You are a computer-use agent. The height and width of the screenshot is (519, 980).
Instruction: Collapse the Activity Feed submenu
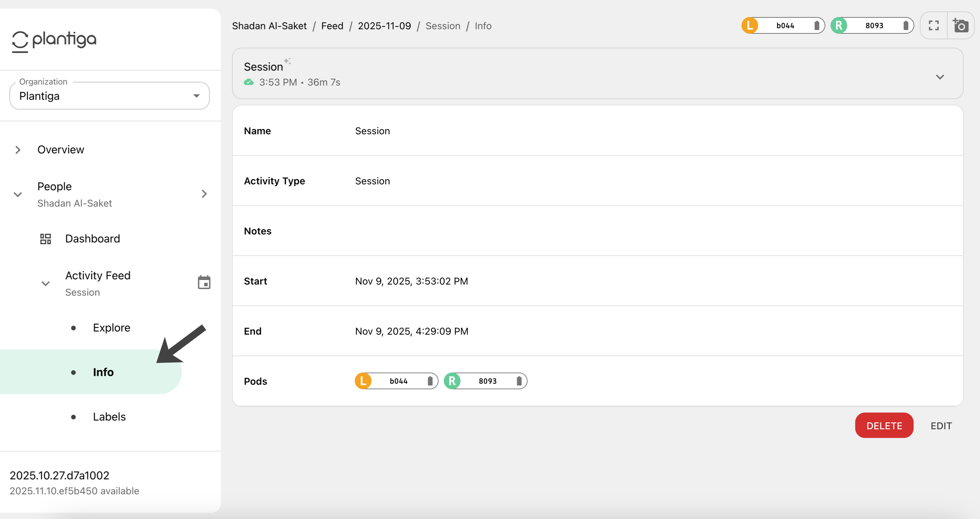46,284
